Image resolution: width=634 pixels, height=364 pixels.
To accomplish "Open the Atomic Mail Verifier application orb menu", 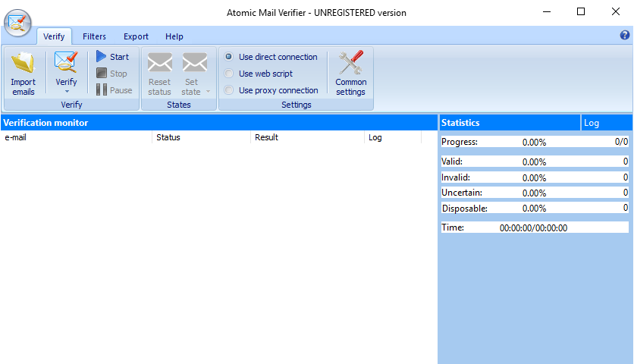I will click(17, 23).
